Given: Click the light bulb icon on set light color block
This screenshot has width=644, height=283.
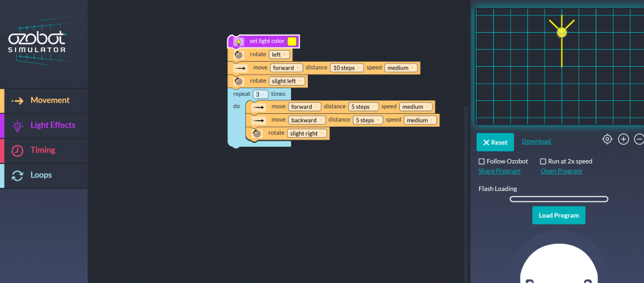Looking at the screenshot, I should point(238,41).
